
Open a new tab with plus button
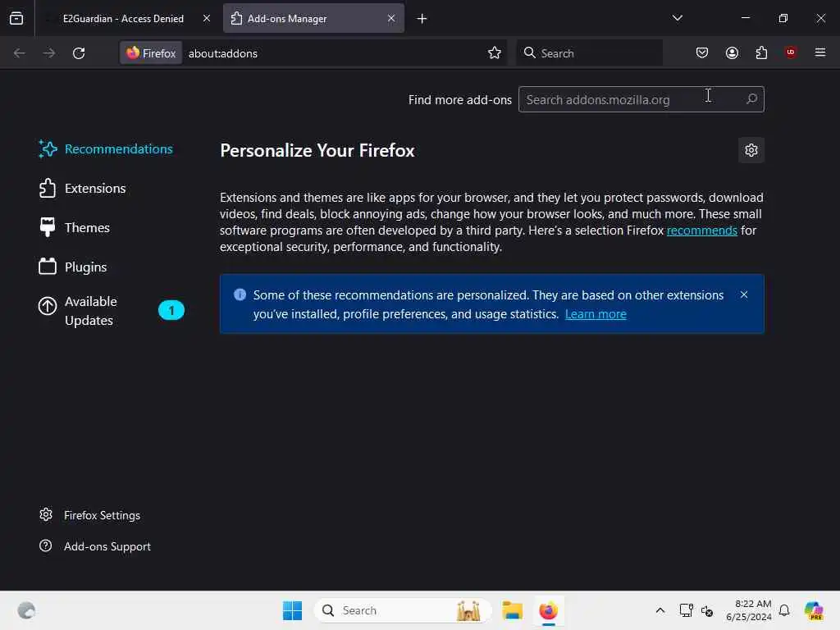[x=422, y=19]
